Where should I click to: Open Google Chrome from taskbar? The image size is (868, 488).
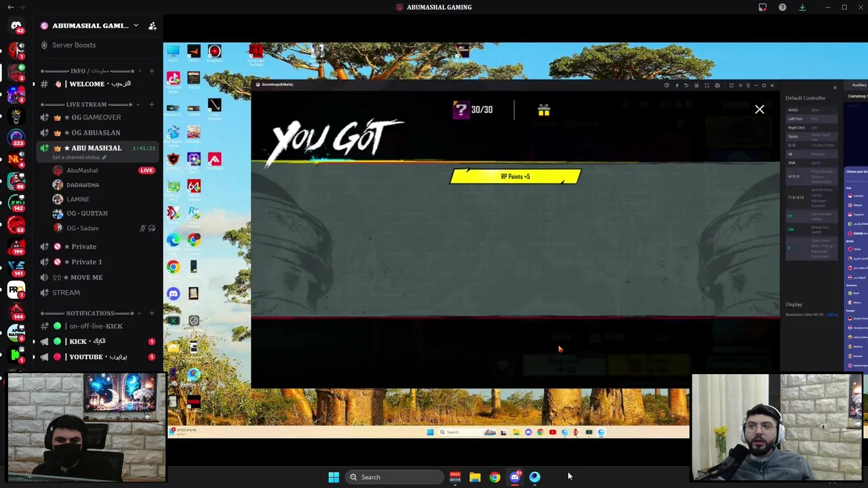495,477
